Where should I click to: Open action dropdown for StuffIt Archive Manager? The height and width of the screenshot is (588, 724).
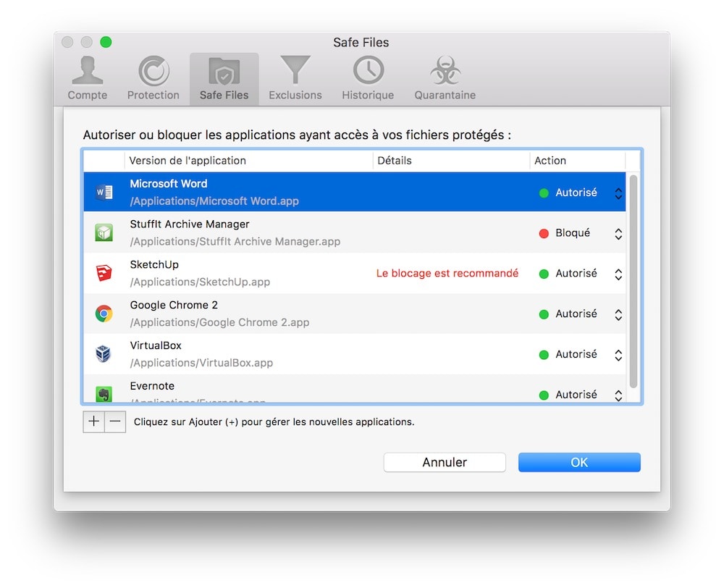[618, 234]
